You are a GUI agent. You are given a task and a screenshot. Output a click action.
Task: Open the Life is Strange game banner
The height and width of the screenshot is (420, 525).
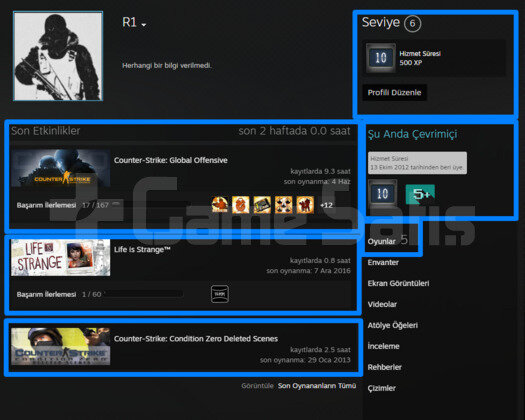tap(61, 258)
